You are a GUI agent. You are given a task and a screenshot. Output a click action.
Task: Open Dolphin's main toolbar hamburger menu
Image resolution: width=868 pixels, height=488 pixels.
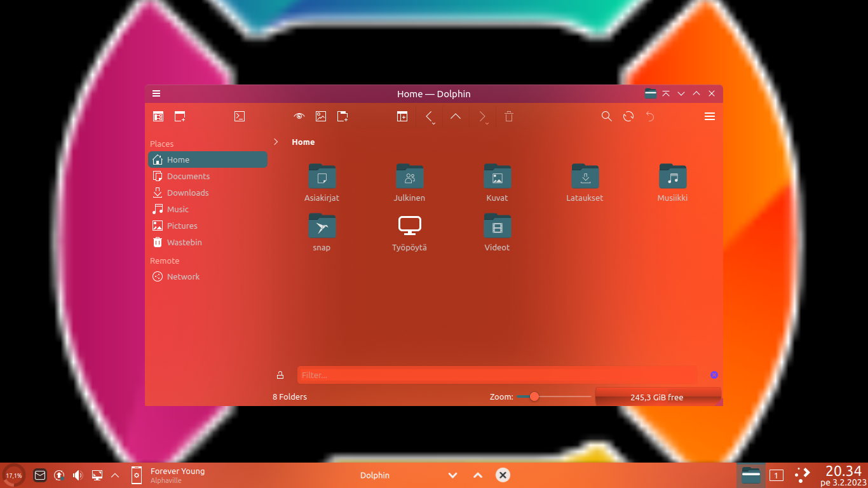pyautogui.click(x=710, y=116)
